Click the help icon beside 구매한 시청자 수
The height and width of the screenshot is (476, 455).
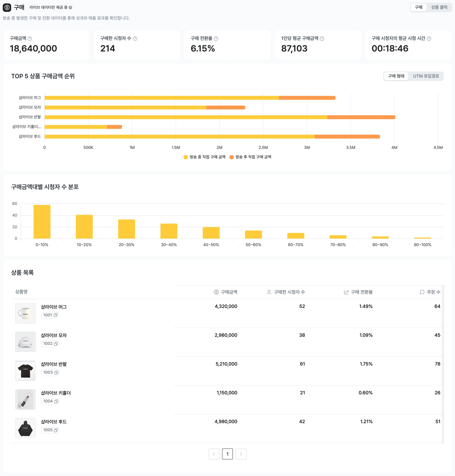click(135, 39)
